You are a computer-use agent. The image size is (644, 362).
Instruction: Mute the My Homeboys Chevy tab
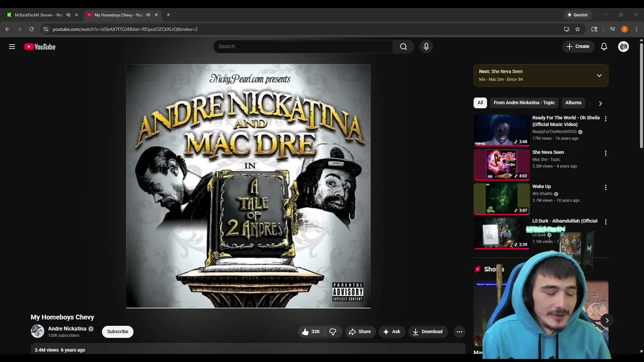(x=148, y=15)
